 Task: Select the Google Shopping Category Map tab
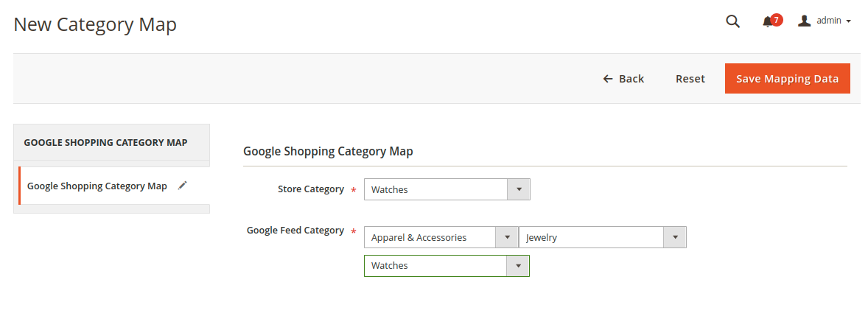(x=97, y=186)
